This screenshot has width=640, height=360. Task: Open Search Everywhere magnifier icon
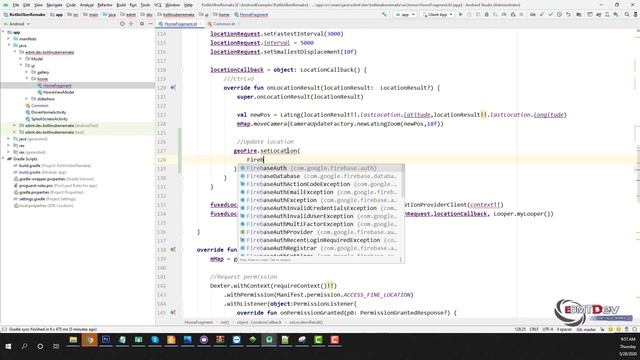(x=627, y=14)
